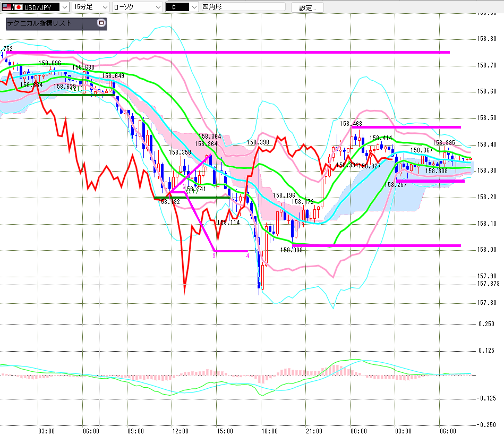
Task: Click the 158.308 price label
Action: 436,170
